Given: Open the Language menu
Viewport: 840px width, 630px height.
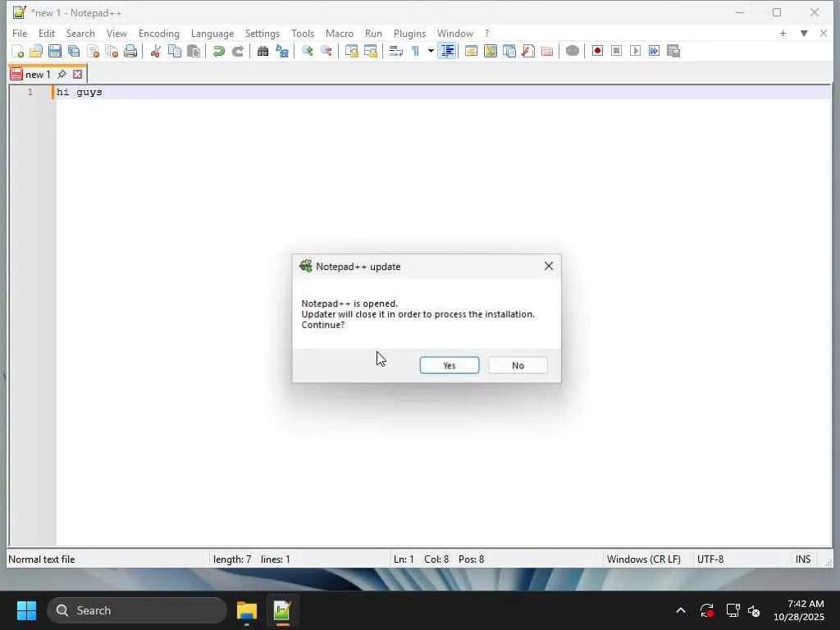Looking at the screenshot, I should 212,33.
